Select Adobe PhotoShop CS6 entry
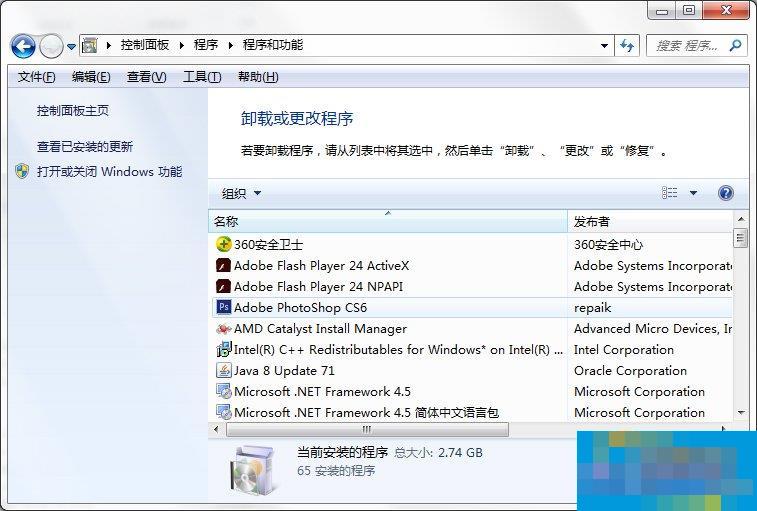 click(x=300, y=307)
